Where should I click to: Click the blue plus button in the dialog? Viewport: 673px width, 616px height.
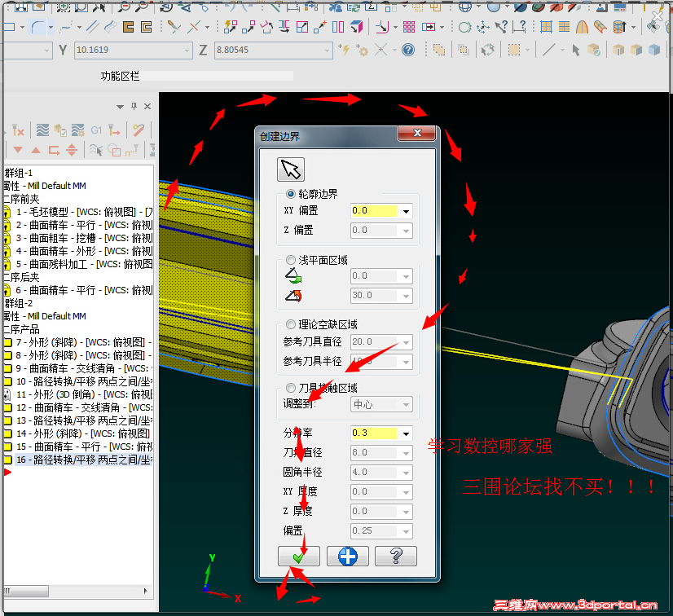coord(348,556)
